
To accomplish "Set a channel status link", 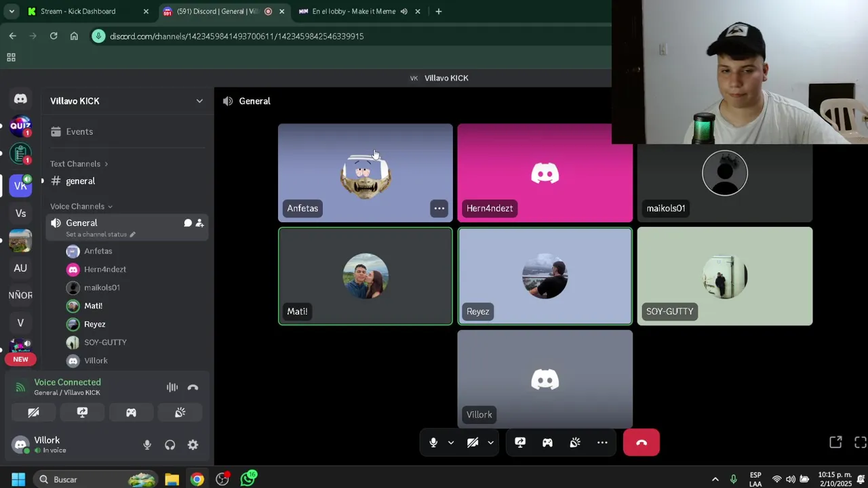I will pos(100,235).
